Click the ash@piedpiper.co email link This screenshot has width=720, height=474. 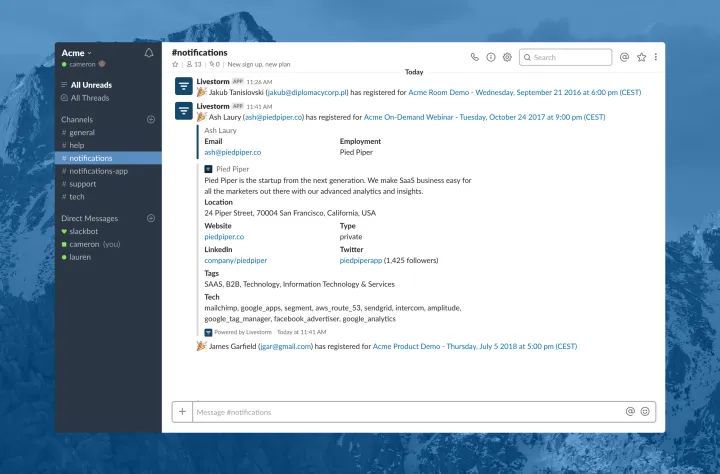tap(232, 152)
